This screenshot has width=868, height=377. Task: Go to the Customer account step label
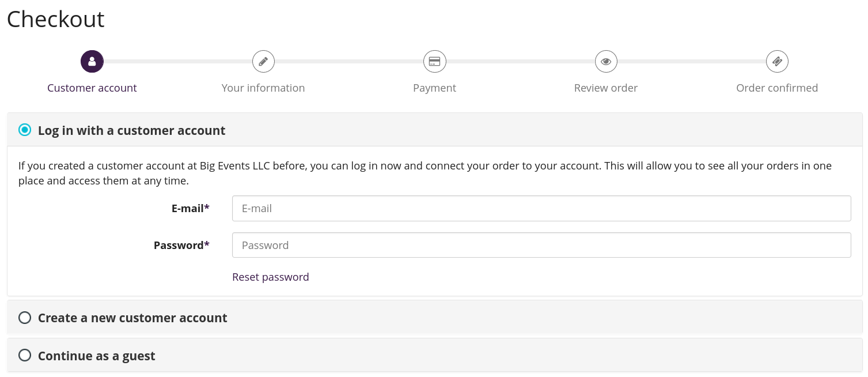tap(92, 88)
